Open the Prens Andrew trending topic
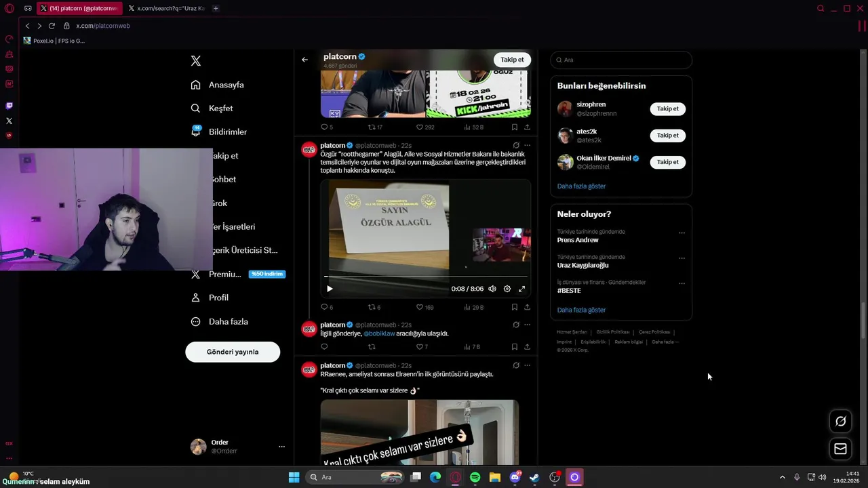The height and width of the screenshot is (488, 868). (578, 240)
